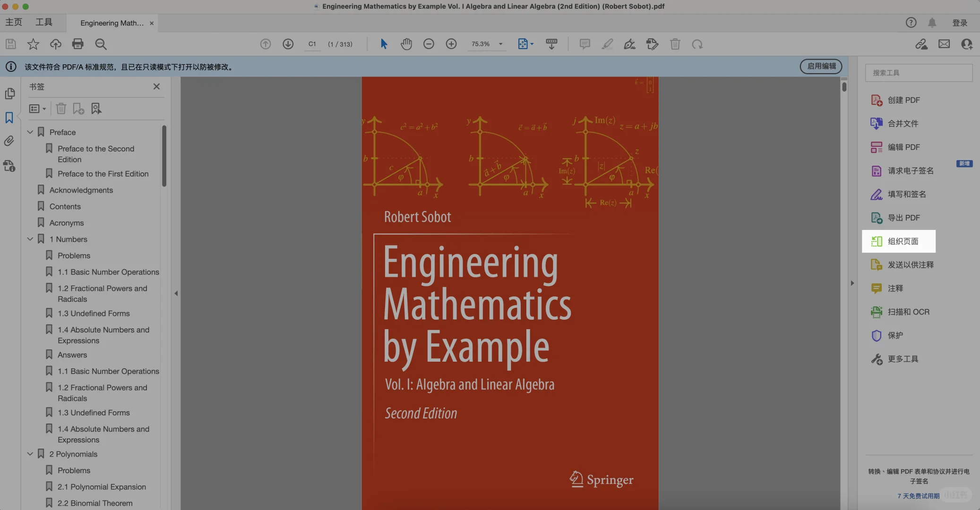The height and width of the screenshot is (510, 980).
Task: Open the find text magnifier tool
Action: [x=101, y=44]
